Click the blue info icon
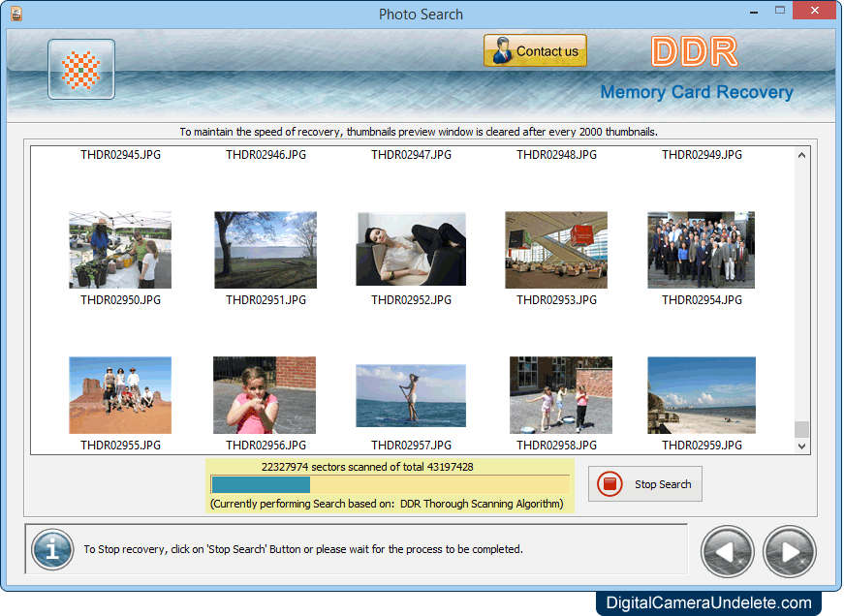 point(52,549)
